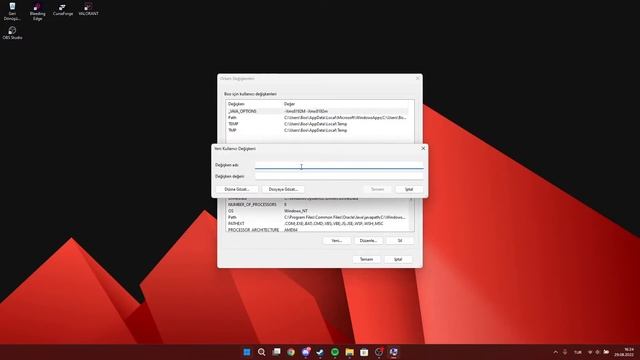Open the Windows Start menu

[x=247, y=352]
